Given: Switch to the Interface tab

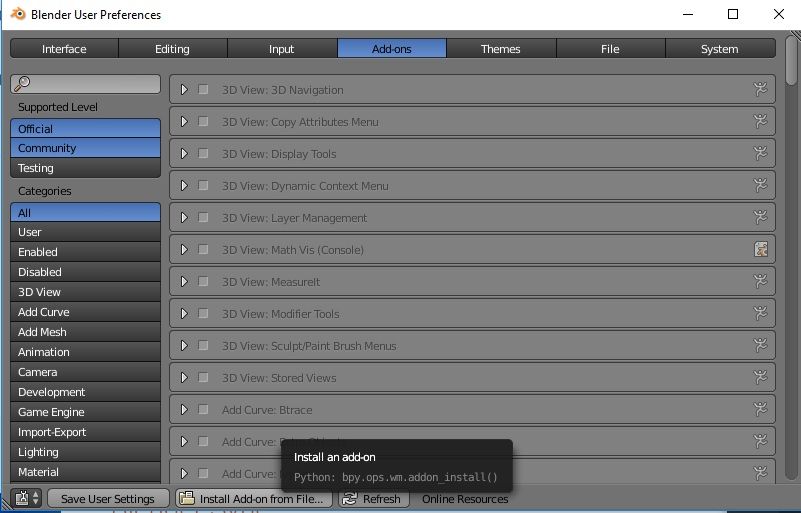Looking at the screenshot, I should coord(64,49).
